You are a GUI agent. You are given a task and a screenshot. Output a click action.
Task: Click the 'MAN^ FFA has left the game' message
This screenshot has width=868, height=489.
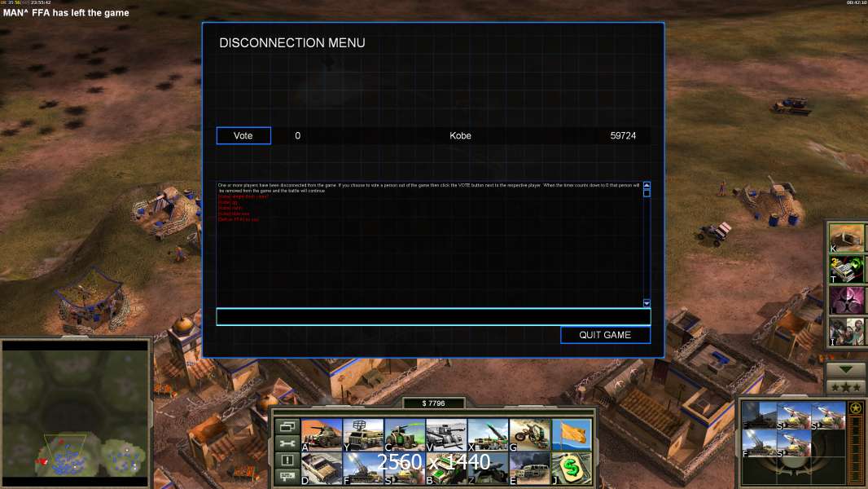pos(66,13)
